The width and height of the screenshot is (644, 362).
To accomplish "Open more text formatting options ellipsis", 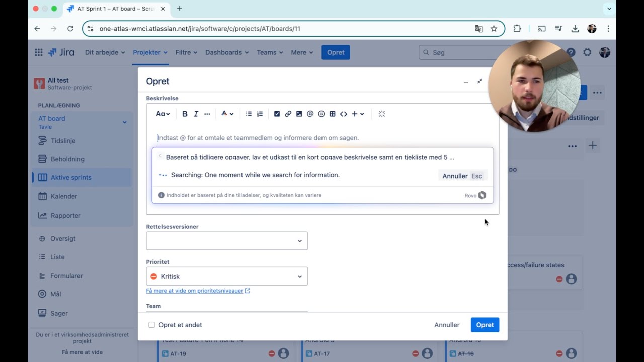I will pos(207,114).
